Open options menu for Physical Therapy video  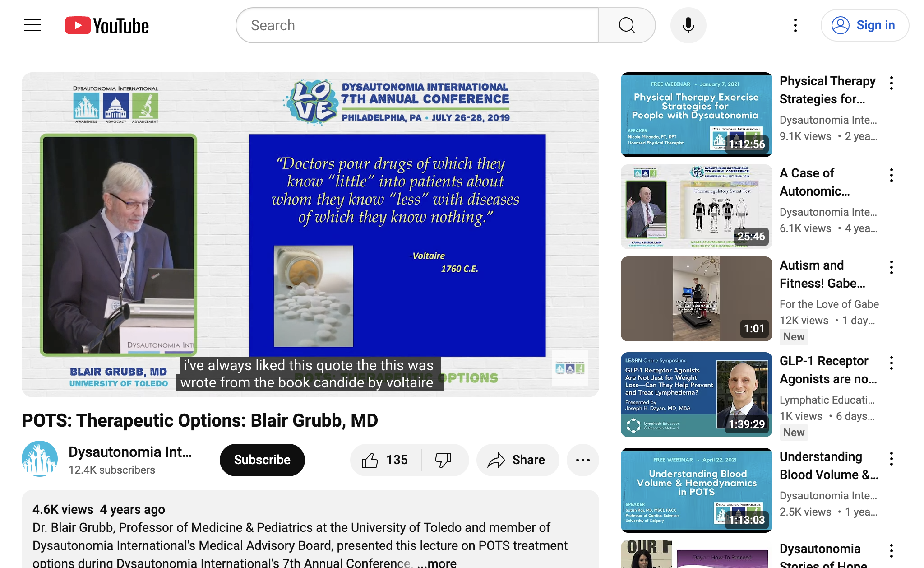pyautogui.click(x=891, y=83)
